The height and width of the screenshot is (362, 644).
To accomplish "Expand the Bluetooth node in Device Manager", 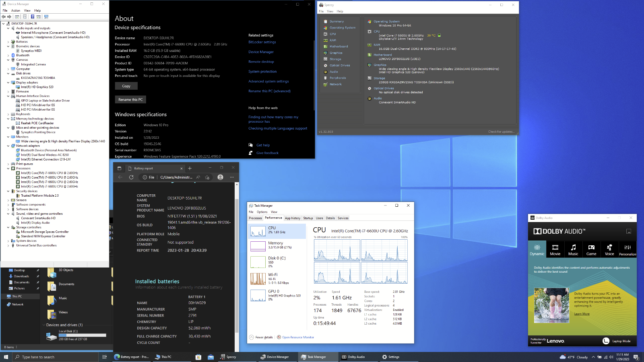I will [x=8, y=56].
